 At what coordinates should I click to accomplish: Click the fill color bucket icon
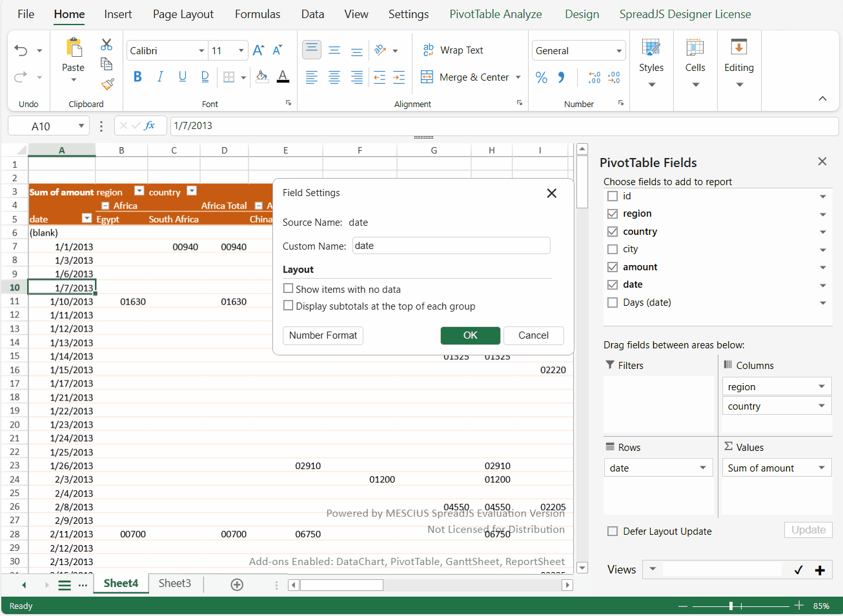pos(261,77)
